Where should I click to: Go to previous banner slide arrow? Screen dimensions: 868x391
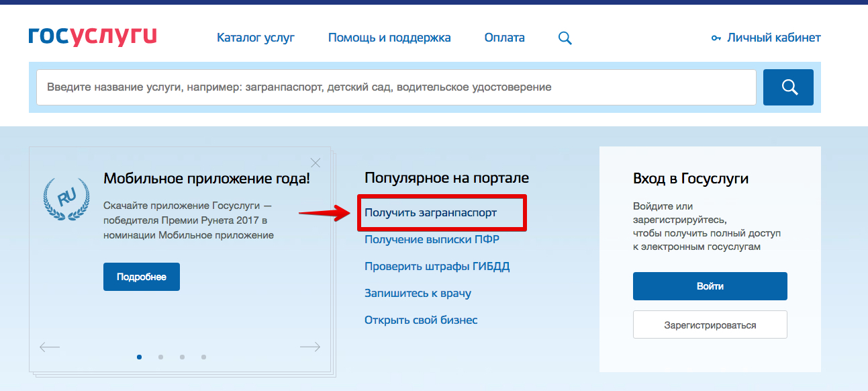50,347
